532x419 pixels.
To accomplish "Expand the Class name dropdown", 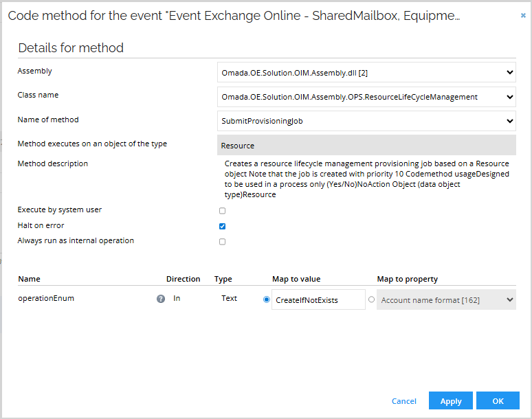I will tap(366, 97).
